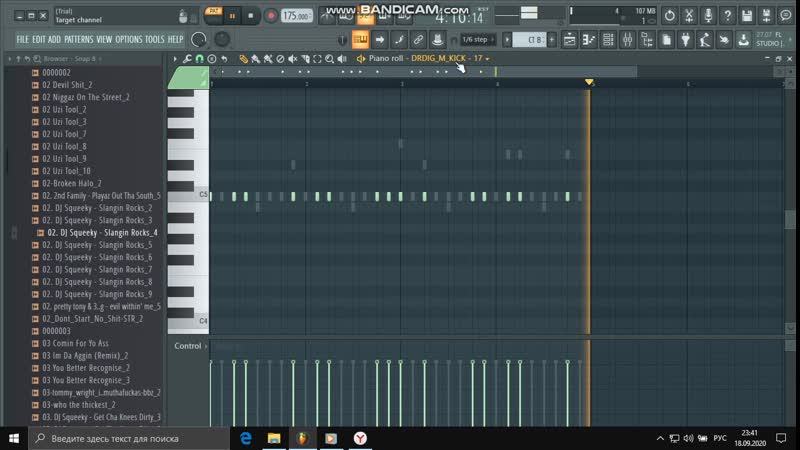Click the undo circular arrow icon
This screenshot has height=450, width=800.
point(669,16)
